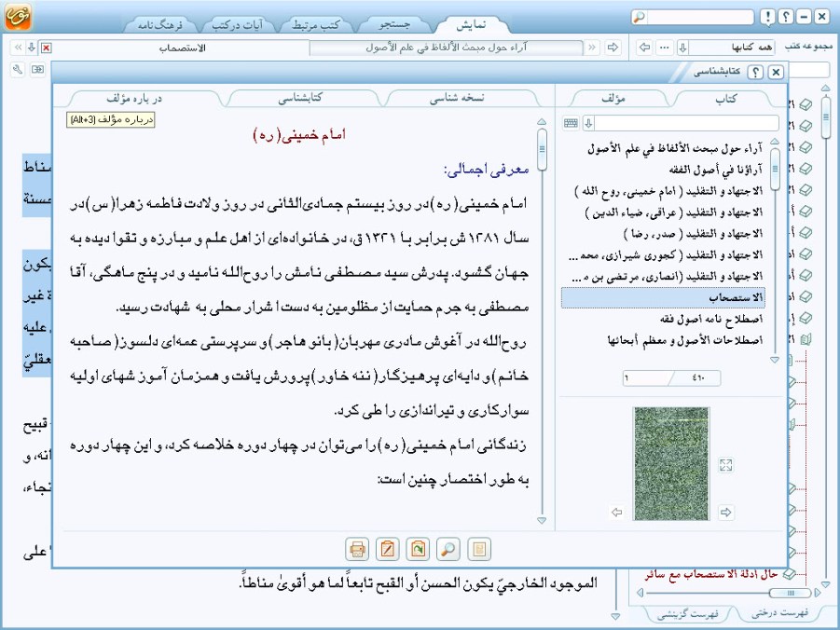Click the main top search input field
Screen dimensions: 840x630
coord(699,17)
